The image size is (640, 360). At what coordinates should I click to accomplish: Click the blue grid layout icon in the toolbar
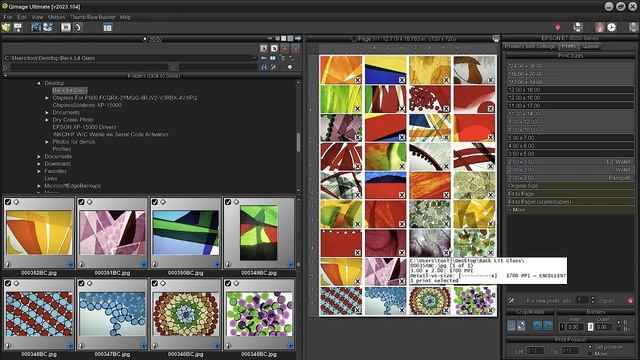tap(107, 27)
